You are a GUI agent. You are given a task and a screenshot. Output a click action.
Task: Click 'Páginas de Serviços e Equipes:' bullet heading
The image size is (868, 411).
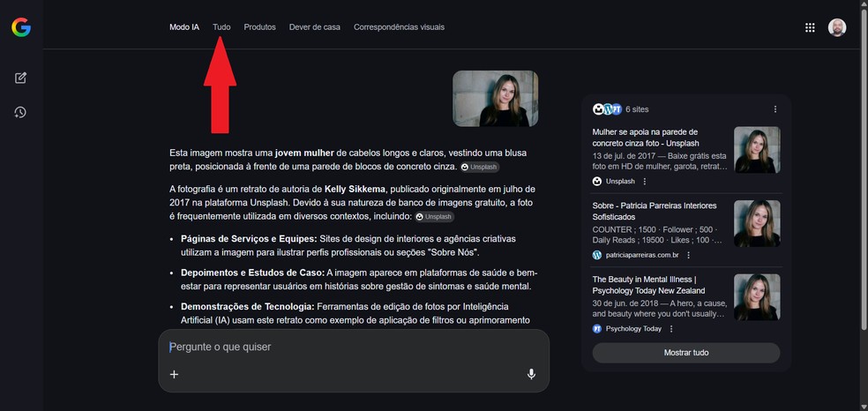[x=249, y=239]
